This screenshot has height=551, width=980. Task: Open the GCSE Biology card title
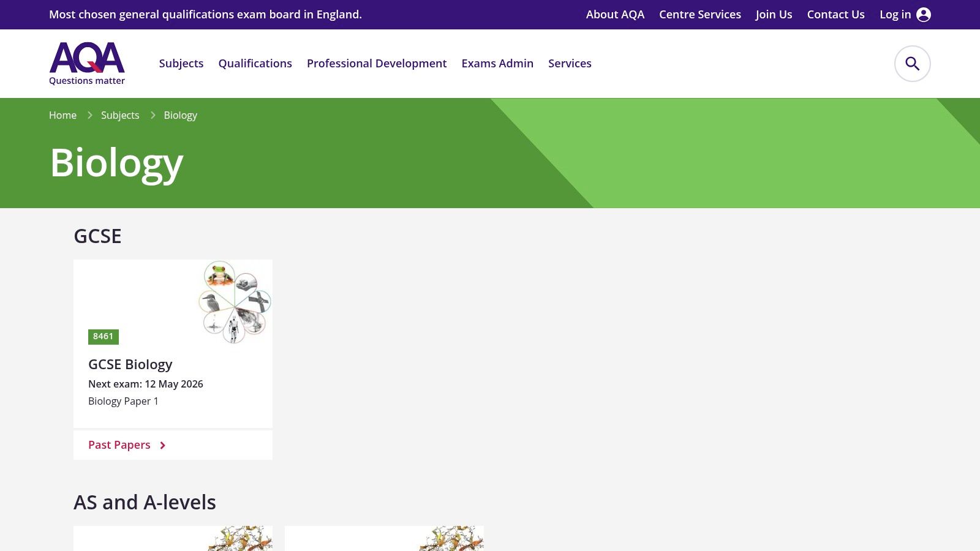[130, 364]
